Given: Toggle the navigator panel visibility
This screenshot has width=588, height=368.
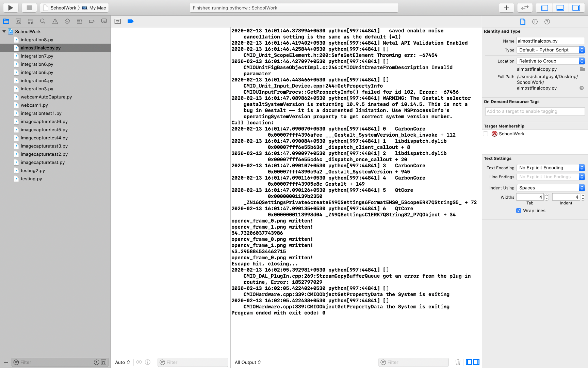Looking at the screenshot, I should [x=544, y=7].
